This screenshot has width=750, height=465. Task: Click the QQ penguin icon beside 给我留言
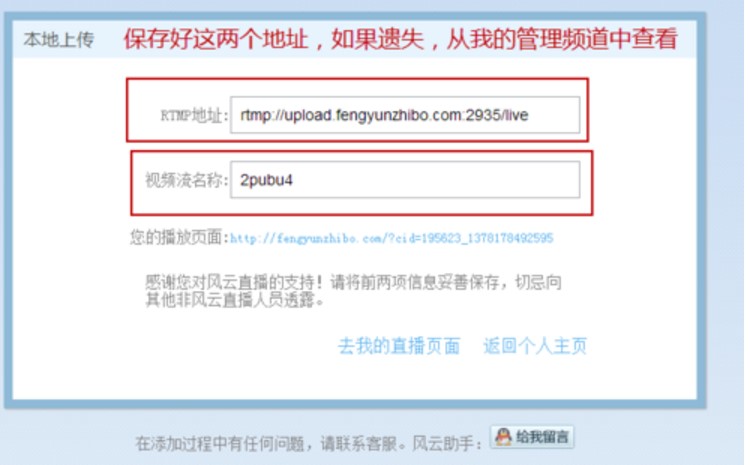(503, 437)
